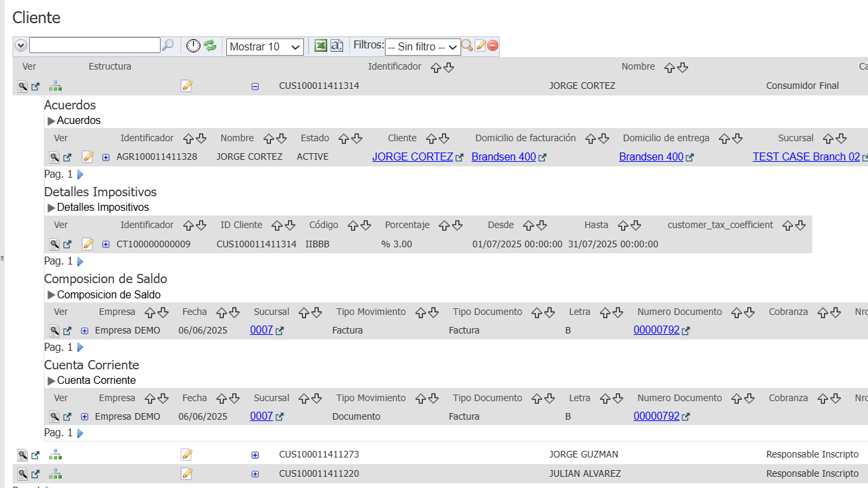Sort Acuerdos by Estado ascending

(344, 139)
